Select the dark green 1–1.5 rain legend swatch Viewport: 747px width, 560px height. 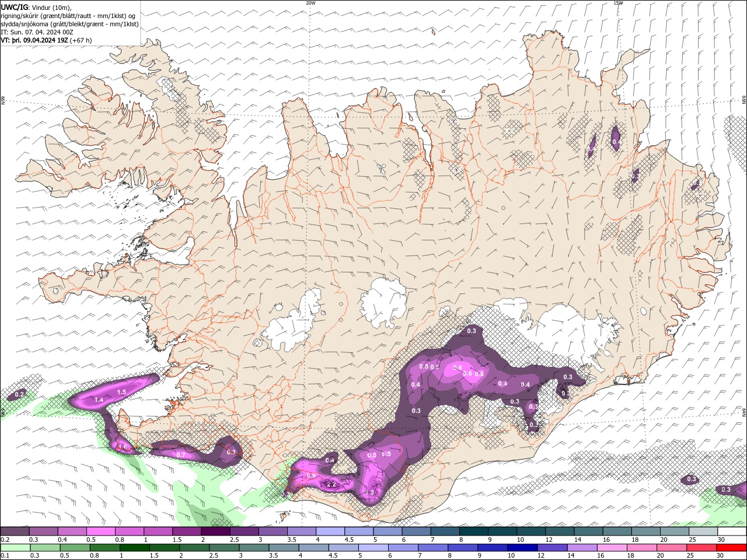[135, 548]
